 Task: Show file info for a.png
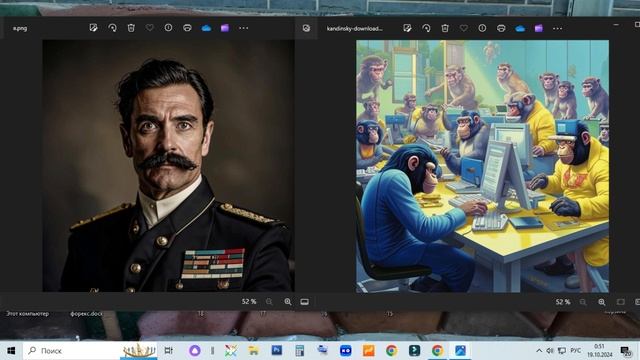(x=169, y=28)
